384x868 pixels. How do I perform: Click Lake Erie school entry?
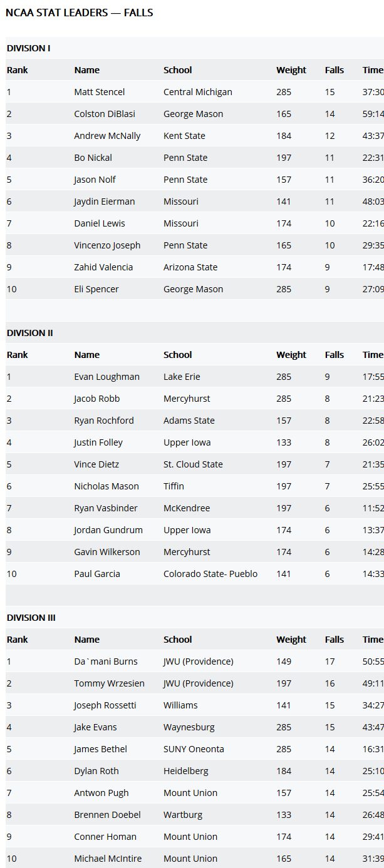[182, 377]
